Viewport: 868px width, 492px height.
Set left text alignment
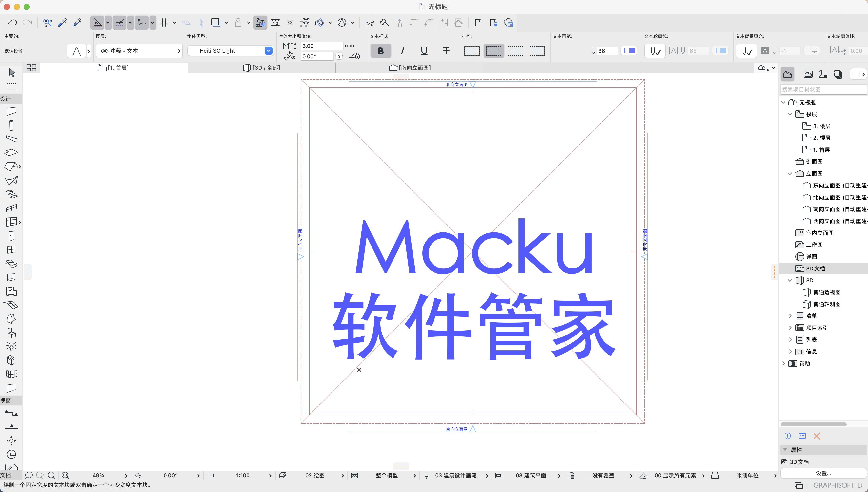[472, 51]
